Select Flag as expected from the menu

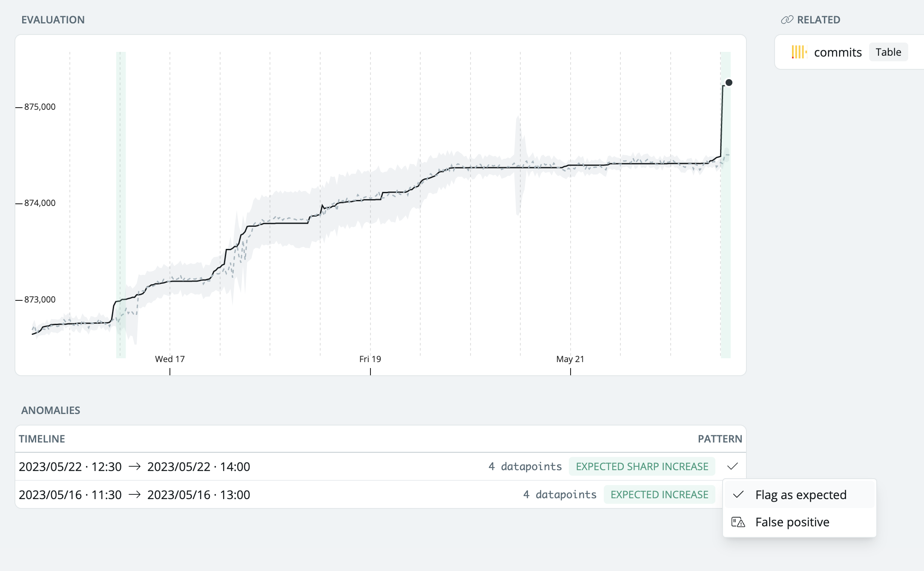[801, 494]
